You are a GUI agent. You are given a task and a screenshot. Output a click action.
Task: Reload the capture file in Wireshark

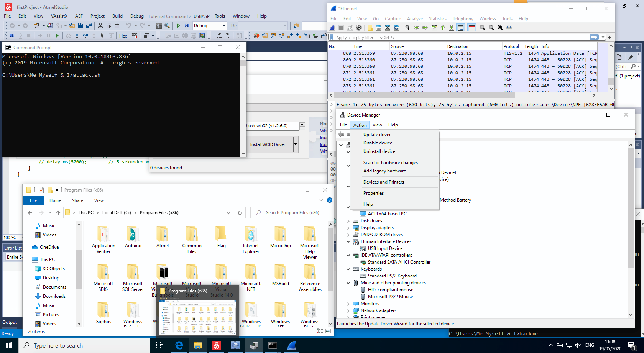396,28
